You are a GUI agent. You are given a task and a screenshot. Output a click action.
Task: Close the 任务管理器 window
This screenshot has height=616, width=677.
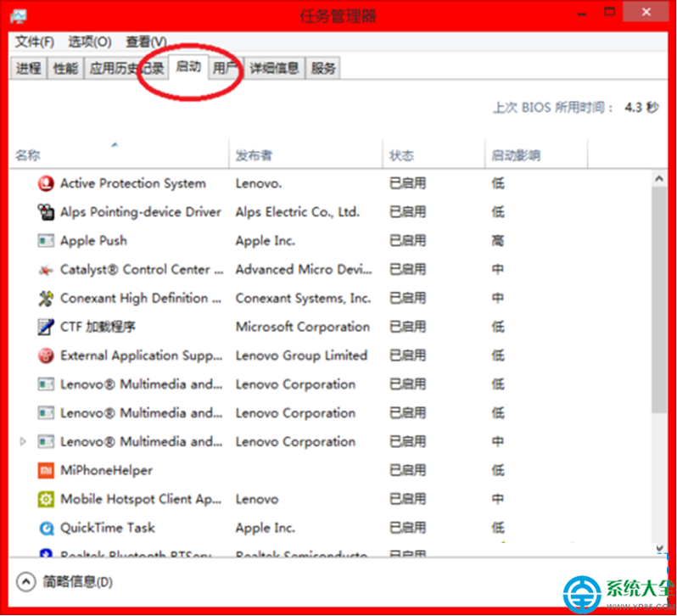click(x=646, y=12)
